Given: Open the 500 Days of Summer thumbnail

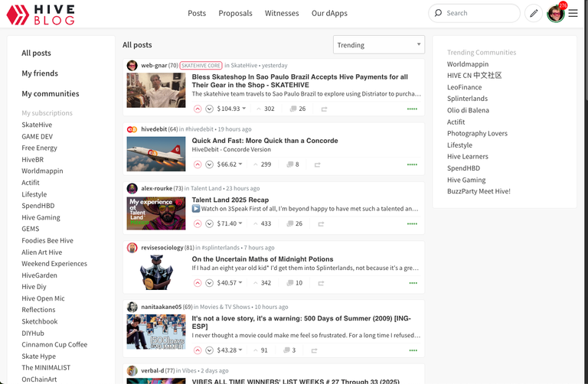Looking at the screenshot, I should pyautogui.click(x=156, y=332).
